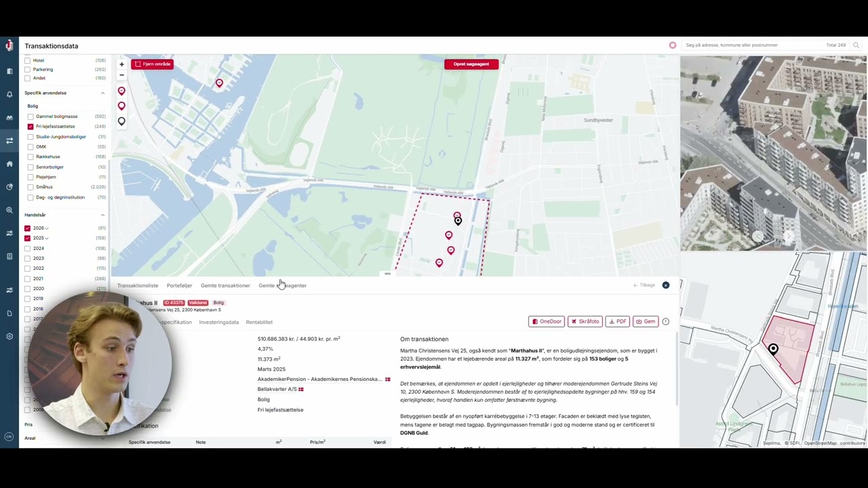The image size is (868, 488).
Task: Click the app logo at top left
Action: [9, 45]
